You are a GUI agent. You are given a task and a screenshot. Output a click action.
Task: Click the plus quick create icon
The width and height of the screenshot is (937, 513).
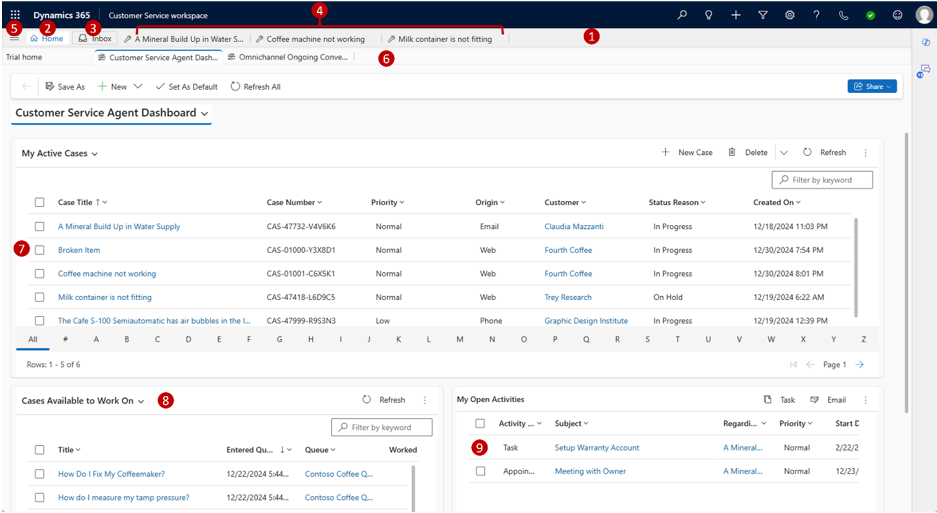click(x=736, y=15)
